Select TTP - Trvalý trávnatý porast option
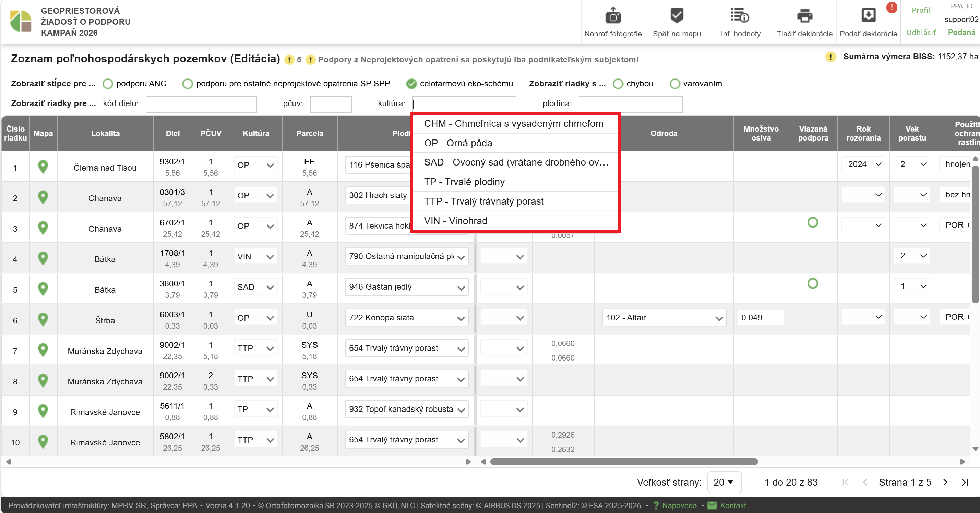The height and width of the screenshot is (513, 980). pos(483,201)
